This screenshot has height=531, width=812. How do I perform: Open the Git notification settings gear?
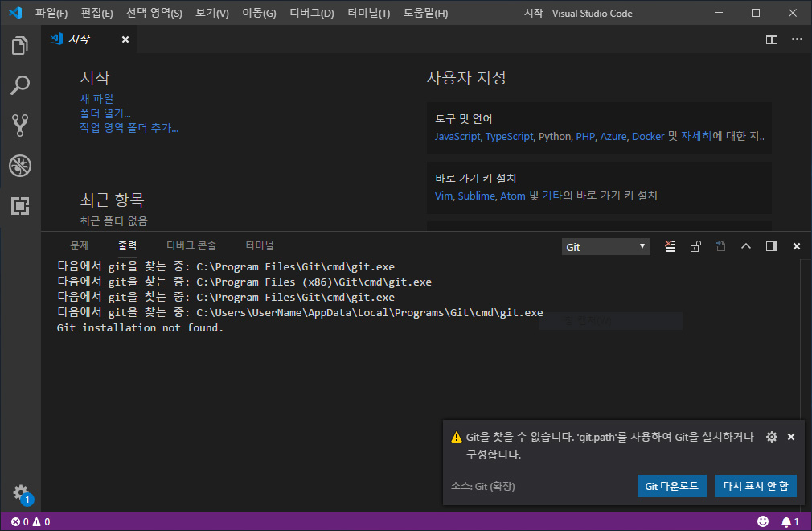pos(772,437)
